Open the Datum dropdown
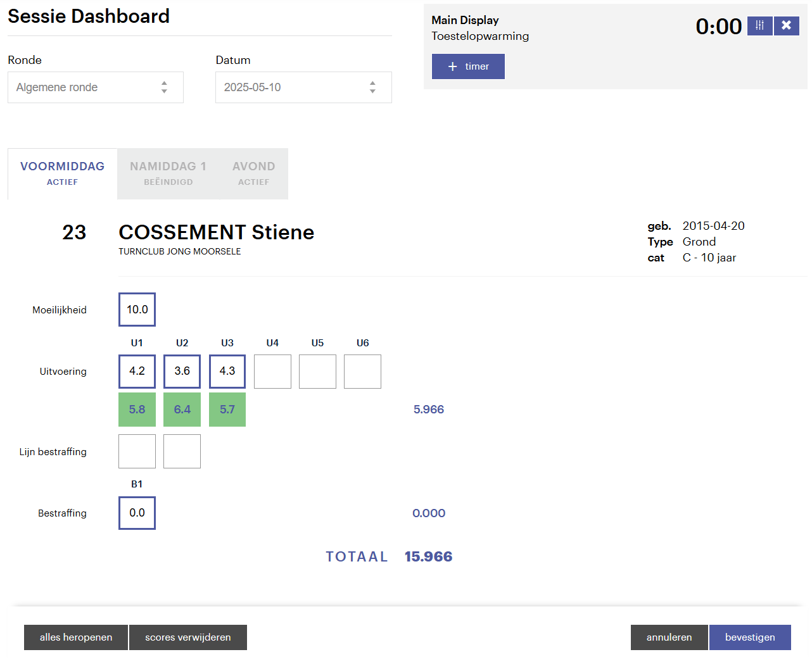Screen dimensions: 812x671 303,87
